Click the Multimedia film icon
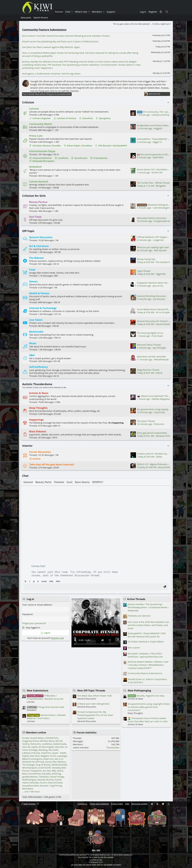The height and width of the screenshot is (868, 192). pos(25,335)
